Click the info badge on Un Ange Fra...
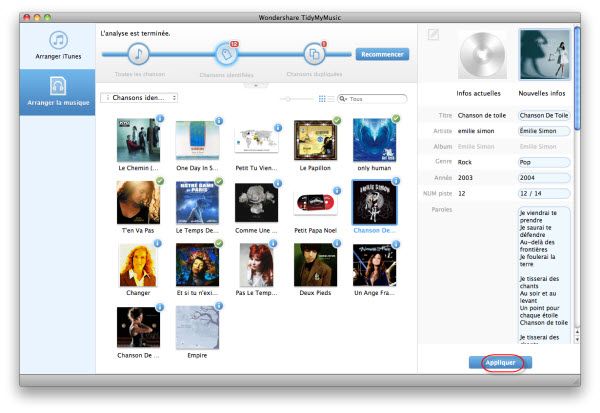The width and height of the screenshot is (600, 413). coord(396,244)
